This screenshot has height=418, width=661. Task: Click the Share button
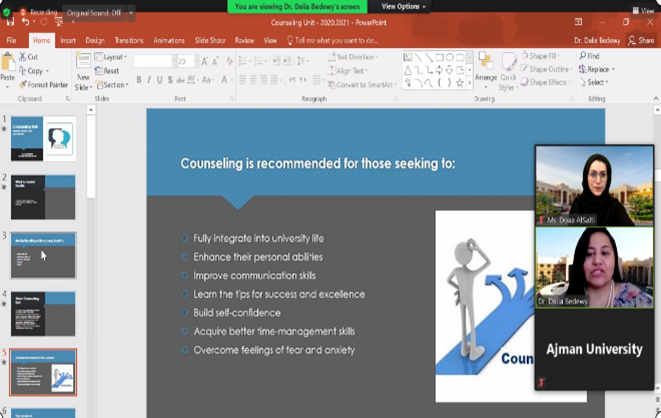[x=640, y=40]
